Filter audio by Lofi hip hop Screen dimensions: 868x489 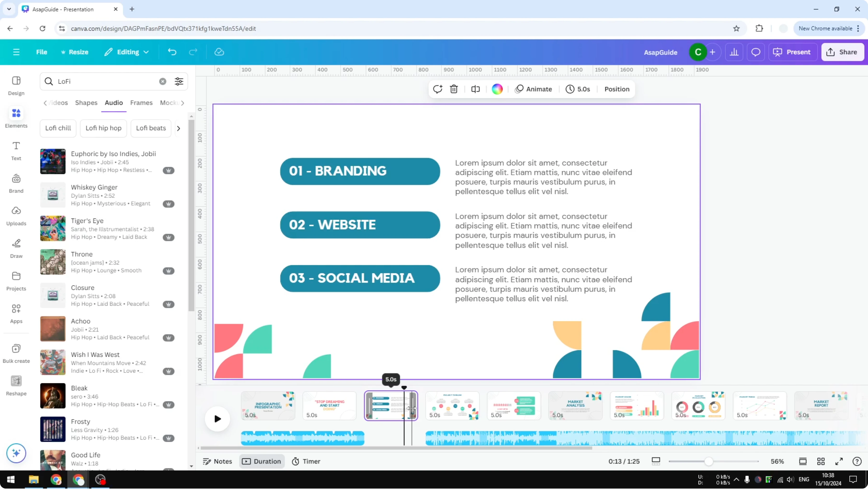(103, 128)
